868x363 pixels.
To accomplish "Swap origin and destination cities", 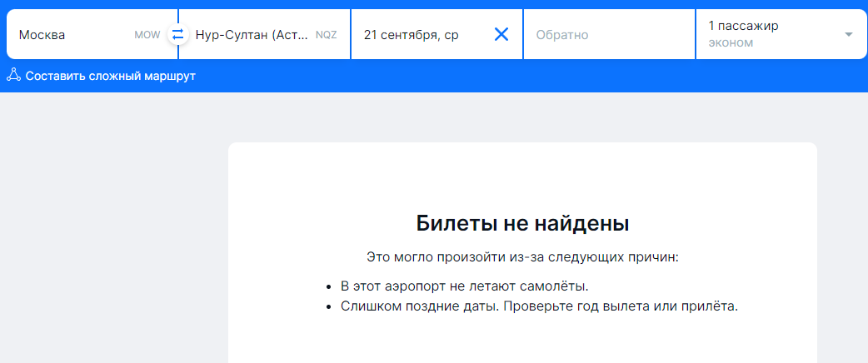I will 177,35.
